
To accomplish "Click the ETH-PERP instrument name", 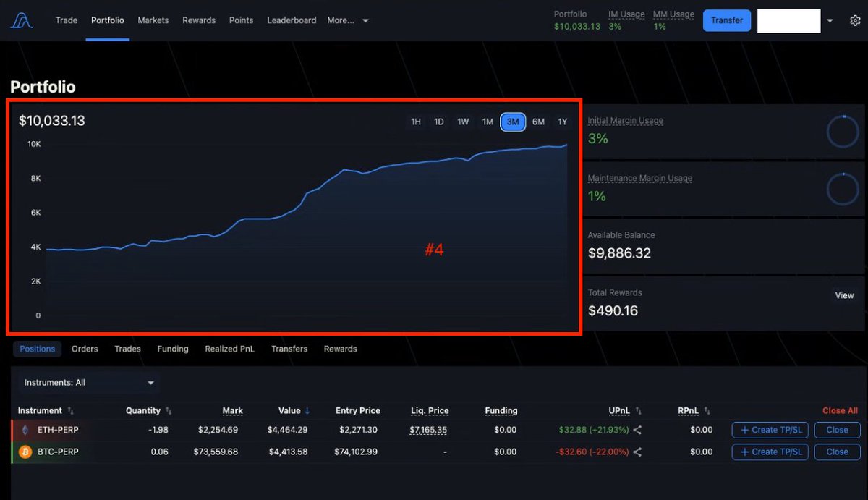I will [x=58, y=430].
